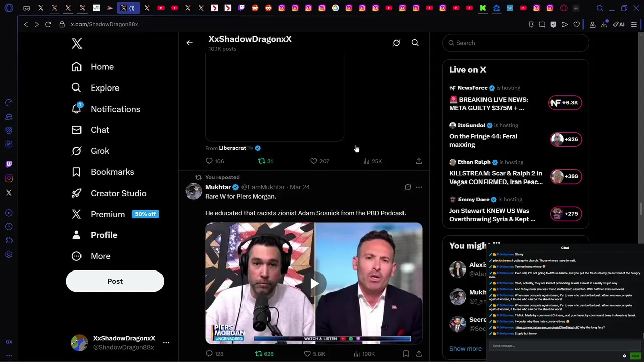Play the Piers Morgan video
This screenshot has height=362, width=644.
click(314, 284)
